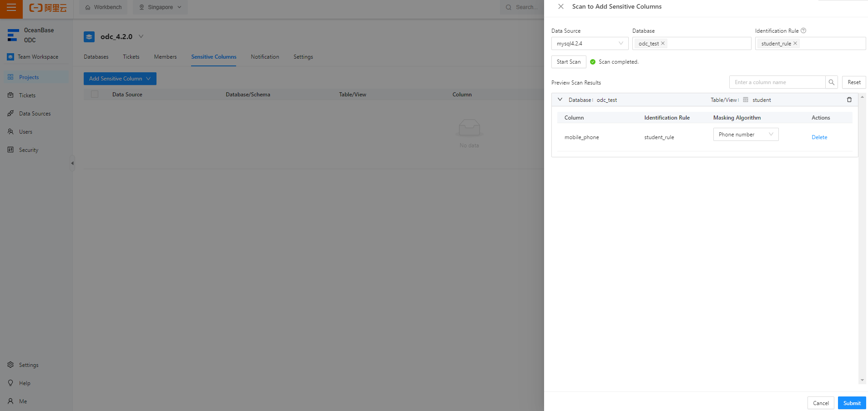This screenshot has width=868, height=411.
Task: Click the Masking Algorithm column header
Action: 737,118
